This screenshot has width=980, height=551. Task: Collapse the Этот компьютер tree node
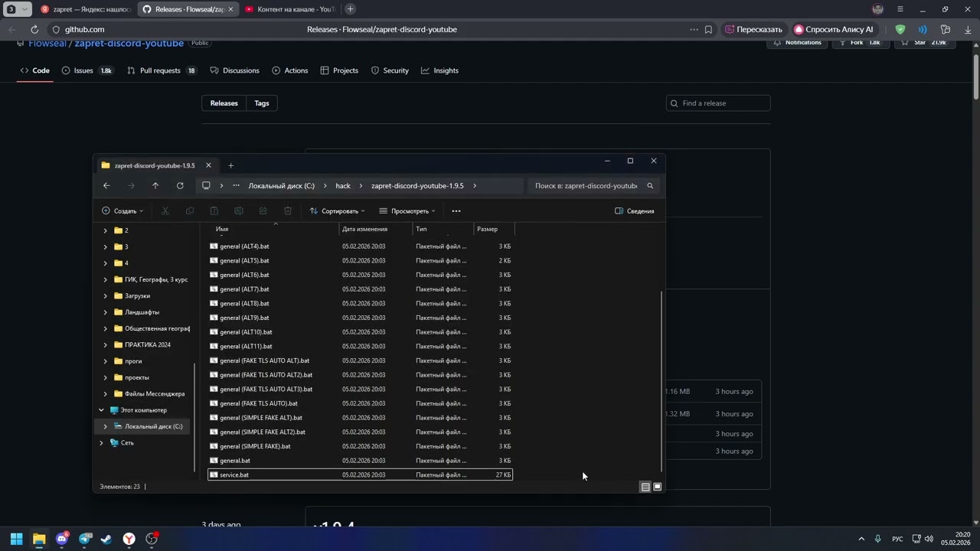(x=101, y=410)
